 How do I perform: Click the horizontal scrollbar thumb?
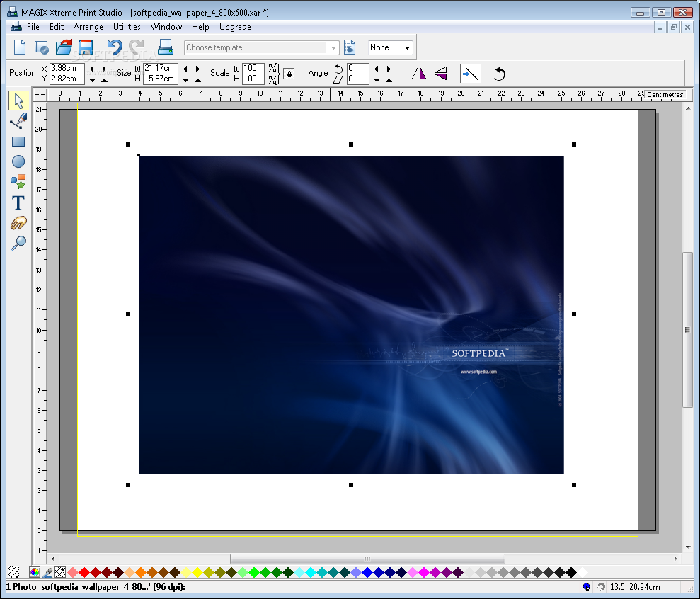[x=367, y=559]
